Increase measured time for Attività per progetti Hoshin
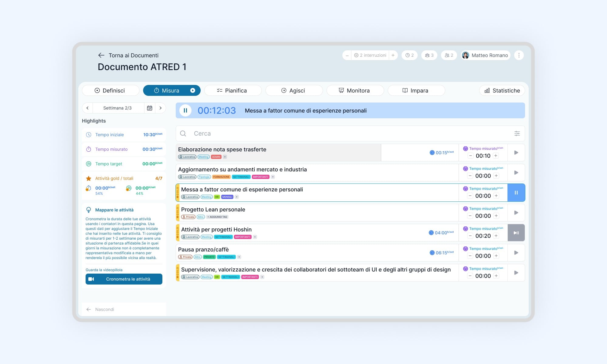This screenshot has height=364, width=607. click(x=496, y=236)
